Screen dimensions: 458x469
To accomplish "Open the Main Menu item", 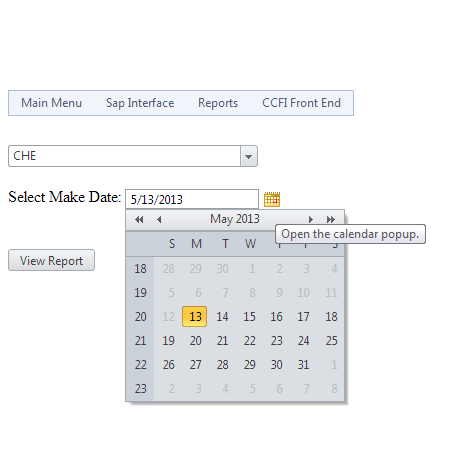I will [x=51, y=103].
